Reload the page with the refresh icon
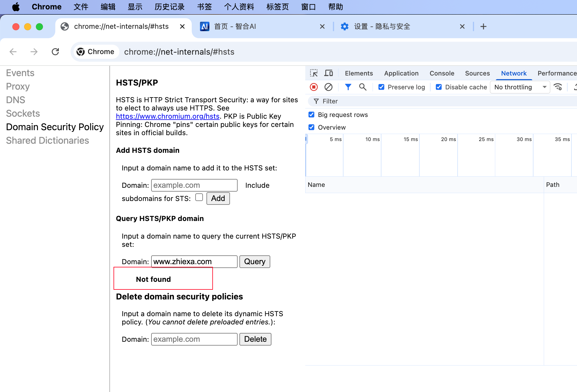 [55, 52]
